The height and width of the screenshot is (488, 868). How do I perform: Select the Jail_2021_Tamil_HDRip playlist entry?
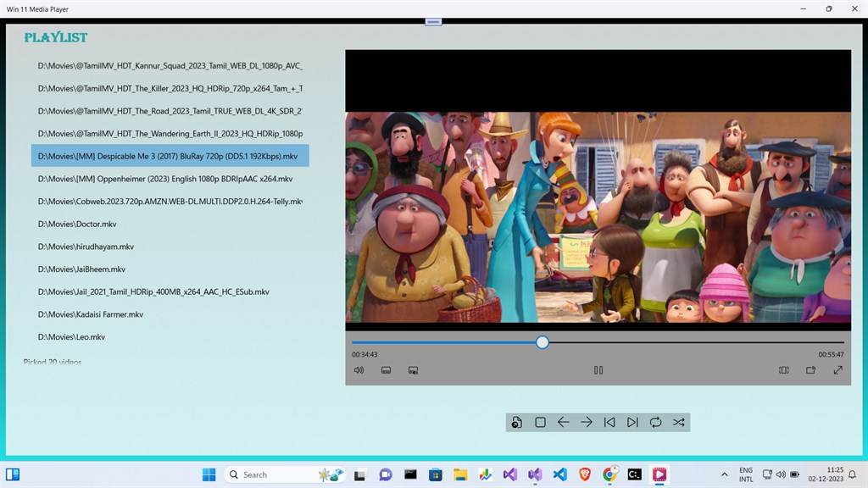point(170,291)
